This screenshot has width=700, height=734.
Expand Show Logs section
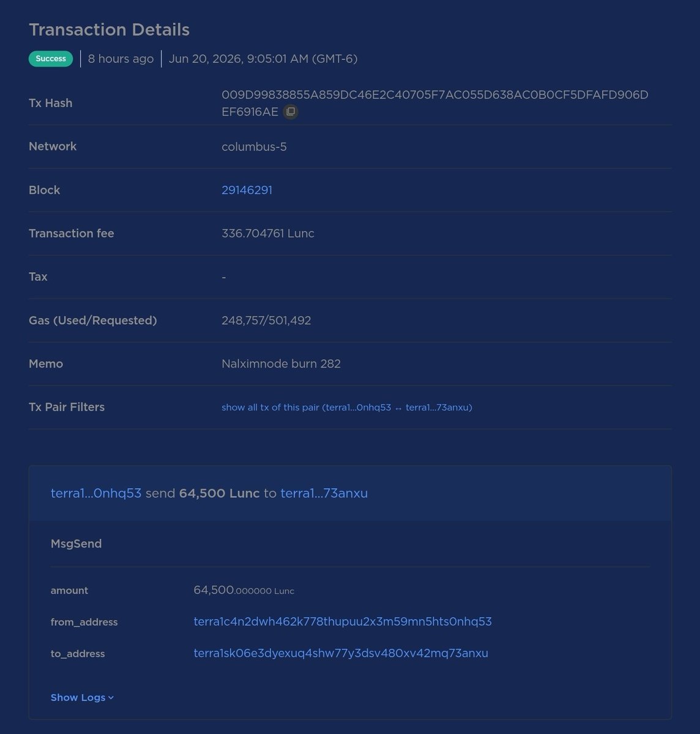pyautogui.click(x=82, y=697)
